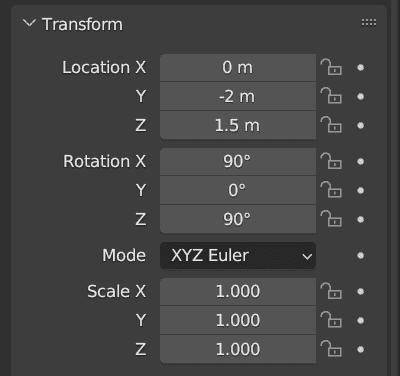
Task: Lock the Location X value
Action: pos(331,67)
